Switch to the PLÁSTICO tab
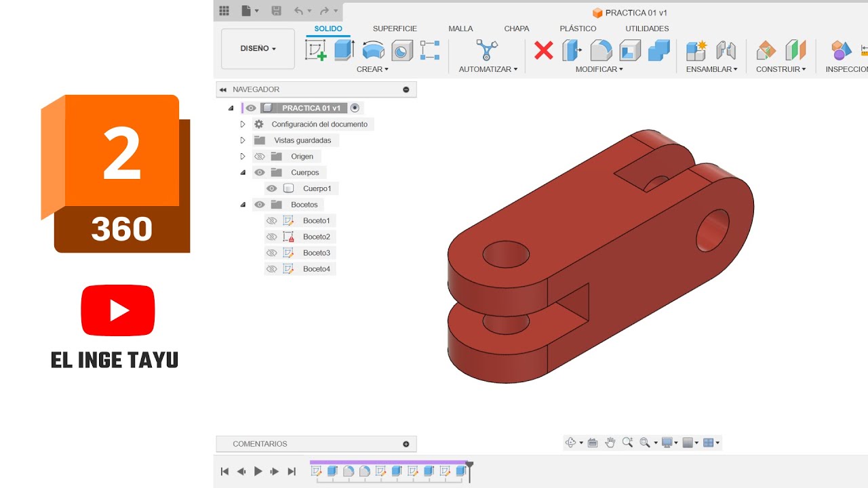The width and height of the screenshot is (868, 488). (578, 28)
